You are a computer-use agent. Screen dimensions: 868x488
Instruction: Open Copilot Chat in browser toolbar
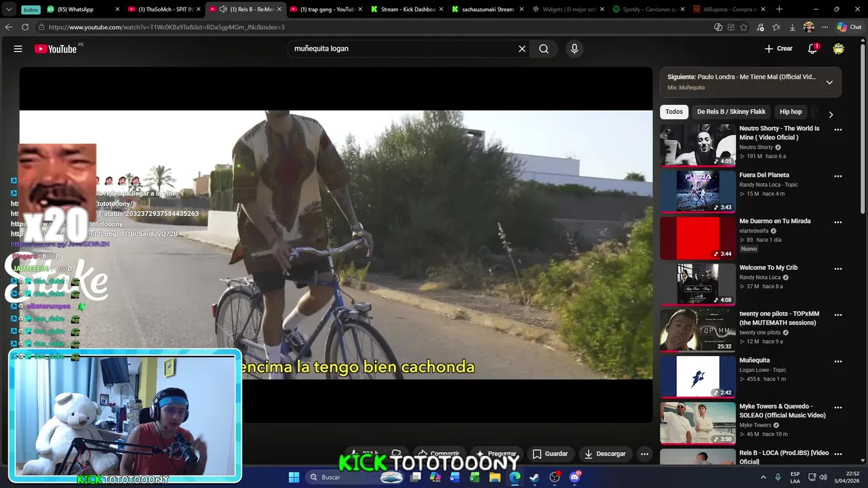pyautogui.click(x=848, y=27)
